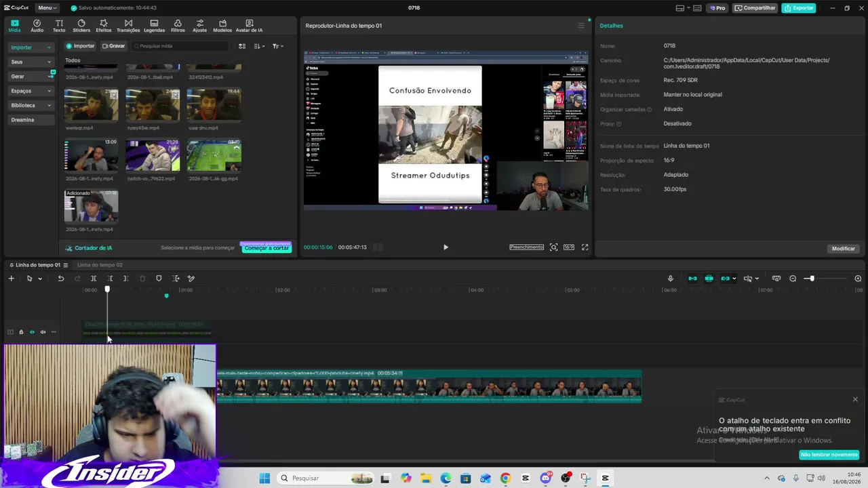Screen dimensions: 868x488
Task: Mute the track with speaker icon
Action: tap(43, 332)
